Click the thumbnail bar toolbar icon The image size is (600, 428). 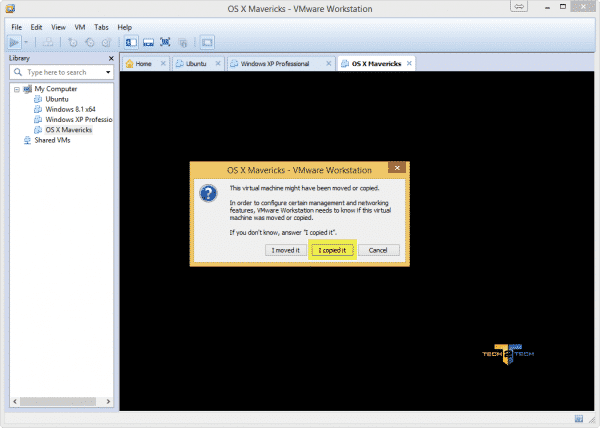(x=147, y=42)
